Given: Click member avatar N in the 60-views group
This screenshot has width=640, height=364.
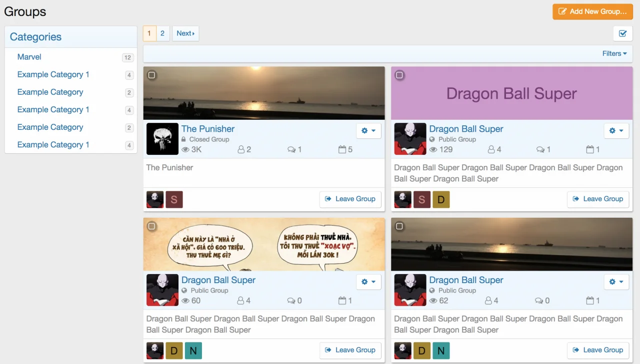Looking at the screenshot, I should (193, 351).
